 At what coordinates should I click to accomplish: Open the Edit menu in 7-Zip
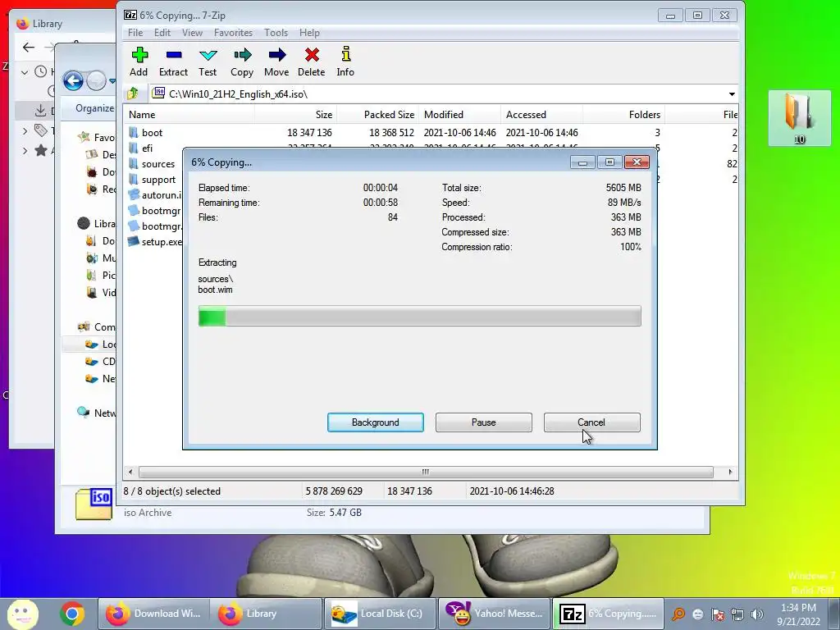(162, 33)
